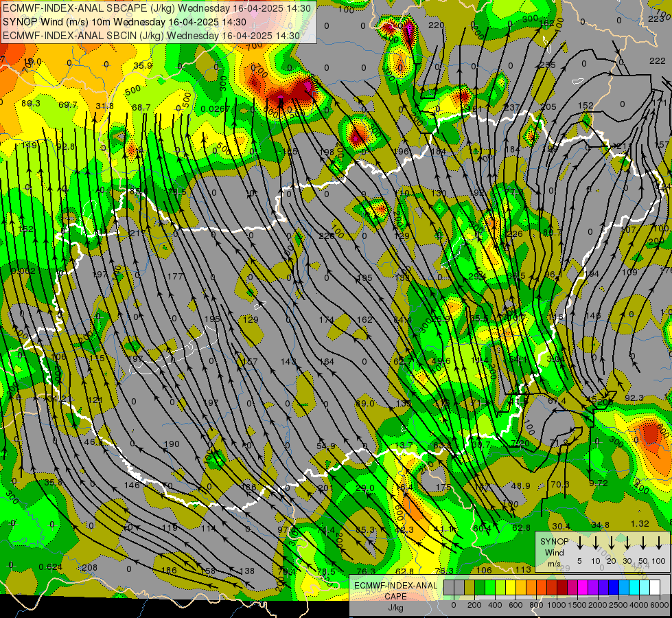Viewport: 672px width, 618px height.
Task: Pick the white CAPE legend swatch
Action: coord(654,588)
